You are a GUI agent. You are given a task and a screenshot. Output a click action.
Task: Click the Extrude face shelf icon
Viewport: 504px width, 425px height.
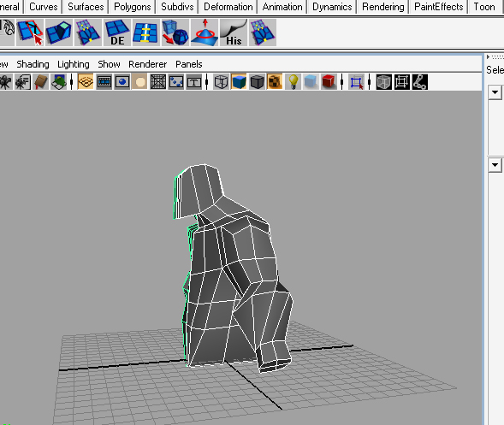(59, 32)
